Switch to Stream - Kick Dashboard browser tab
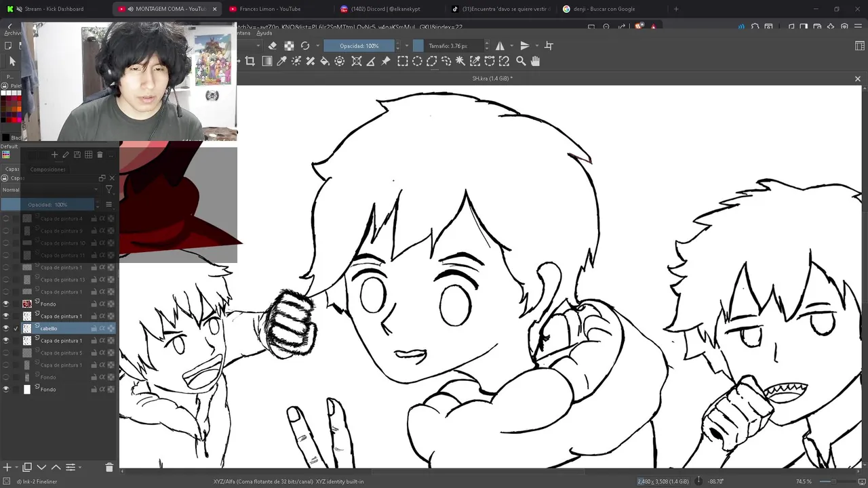The height and width of the screenshot is (488, 868). click(x=53, y=9)
